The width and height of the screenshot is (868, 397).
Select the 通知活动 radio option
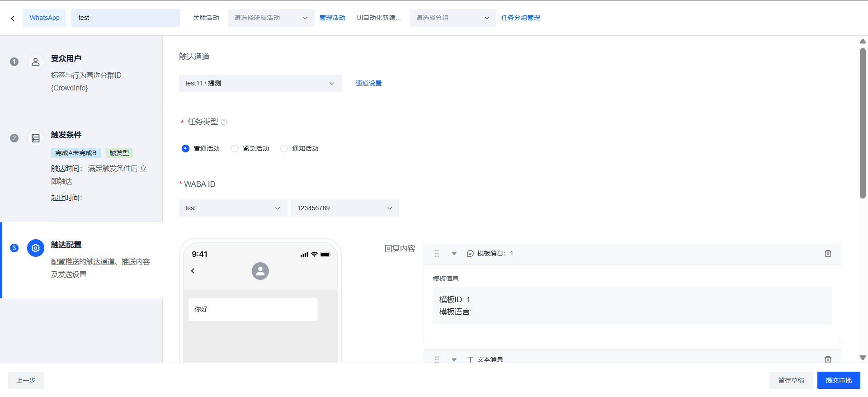coord(284,149)
